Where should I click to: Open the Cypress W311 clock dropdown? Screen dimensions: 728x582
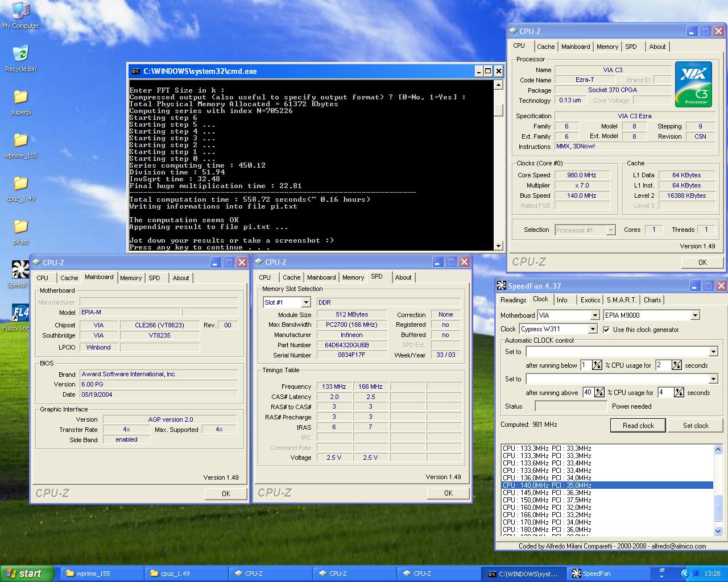592,329
